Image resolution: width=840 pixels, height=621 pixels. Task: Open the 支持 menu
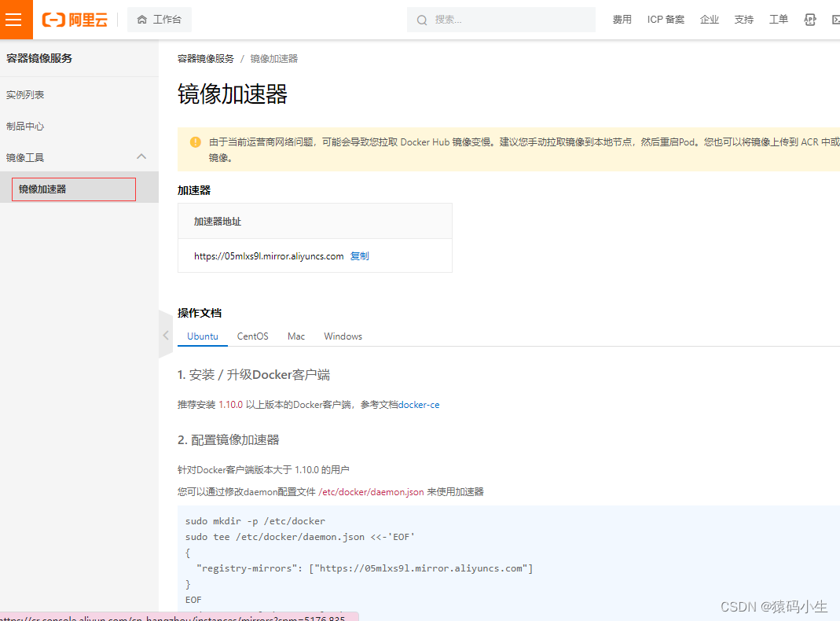click(x=743, y=20)
